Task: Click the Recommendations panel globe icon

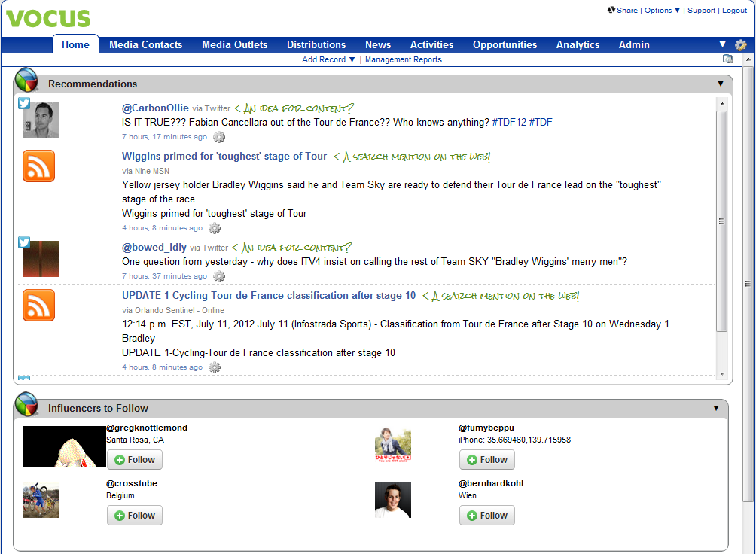Action: tap(26, 80)
